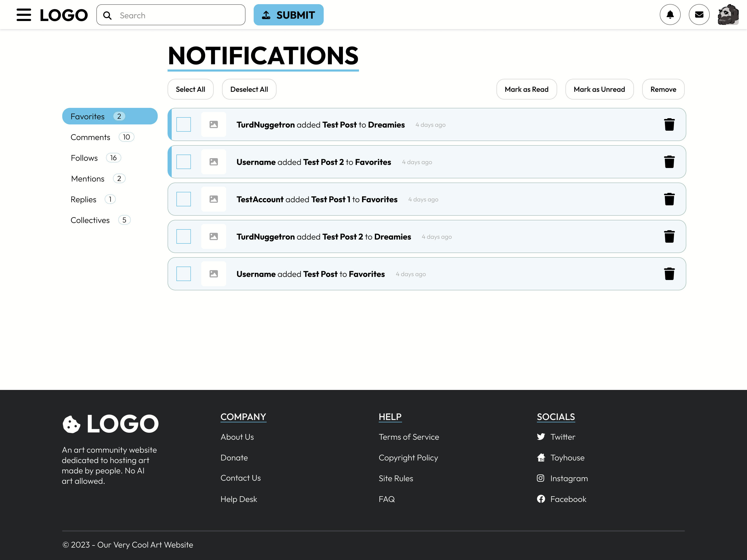Open the Follows notifications tab
This screenshot has width=747, height=560.
84,158
